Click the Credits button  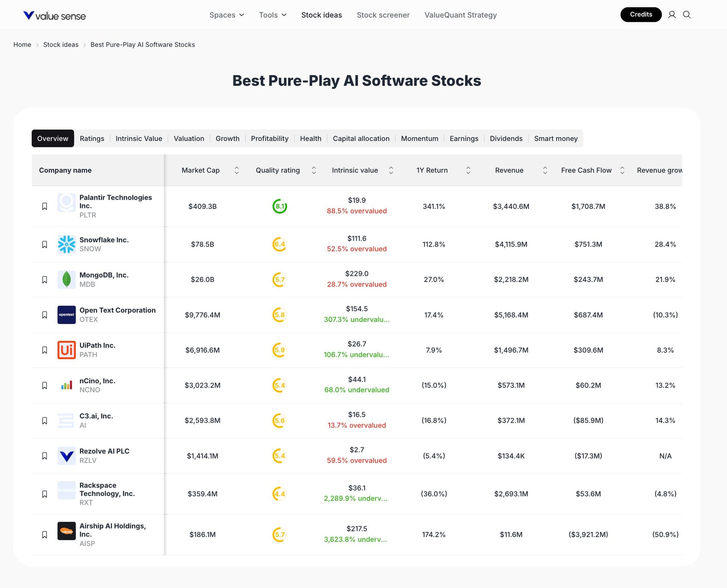click(x=640, y=15)
